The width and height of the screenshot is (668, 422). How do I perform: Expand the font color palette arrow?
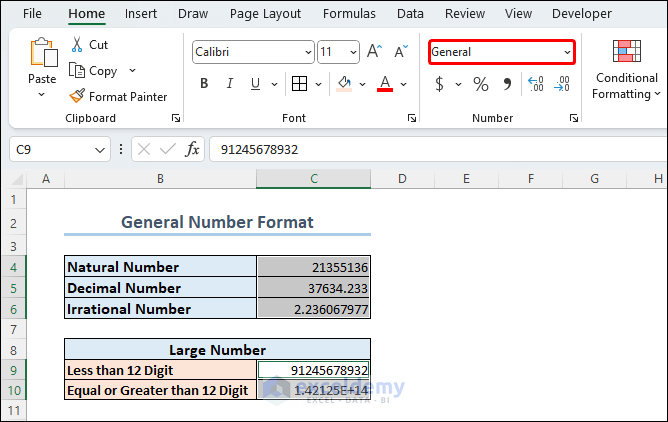[x=403, y=84]
